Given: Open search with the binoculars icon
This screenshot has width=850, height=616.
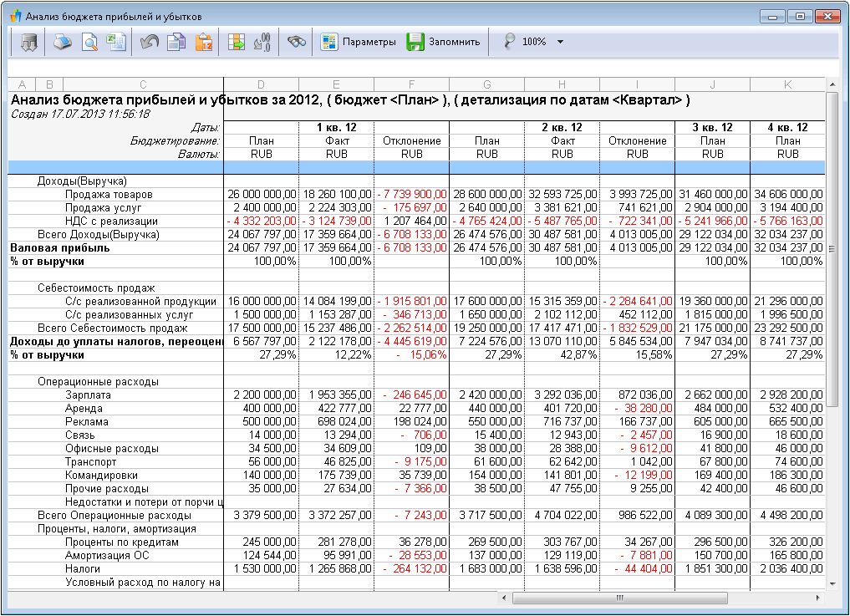Looking at the screenshot, I should click(296, 42).
